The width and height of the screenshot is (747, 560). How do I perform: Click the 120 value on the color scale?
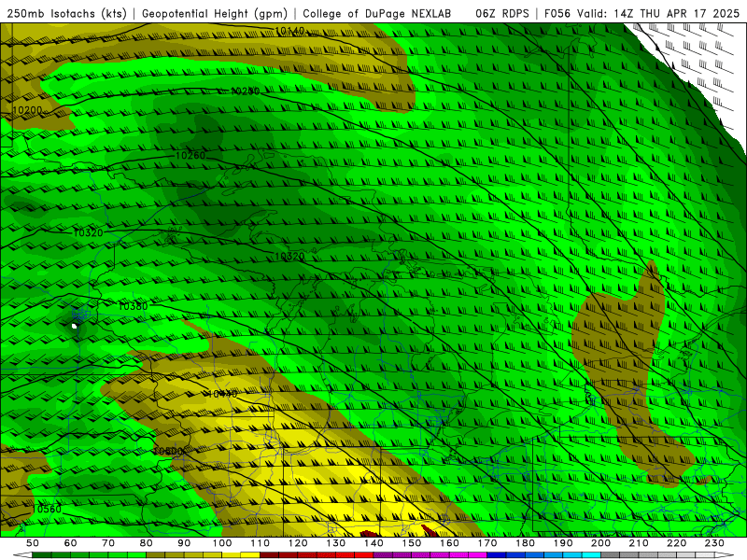(298, 543)
